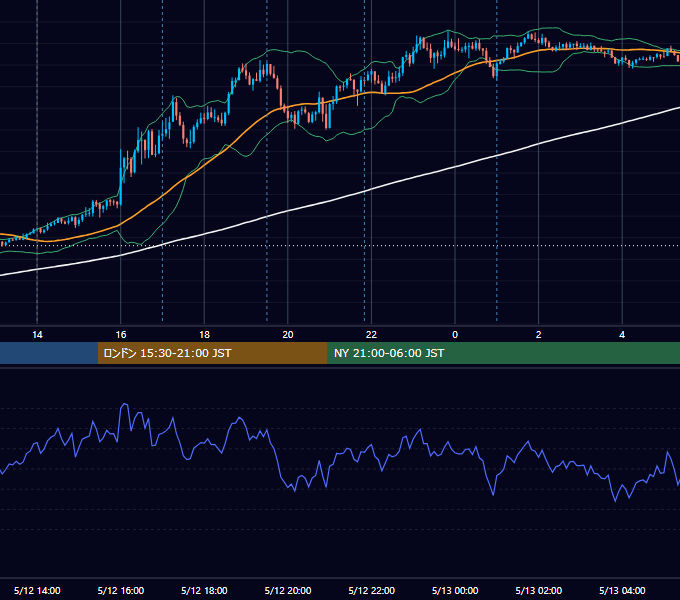Click the 5/12 14:00 date label
The height and width of the screenshot is (600, 680).
[x=37, y=590]
